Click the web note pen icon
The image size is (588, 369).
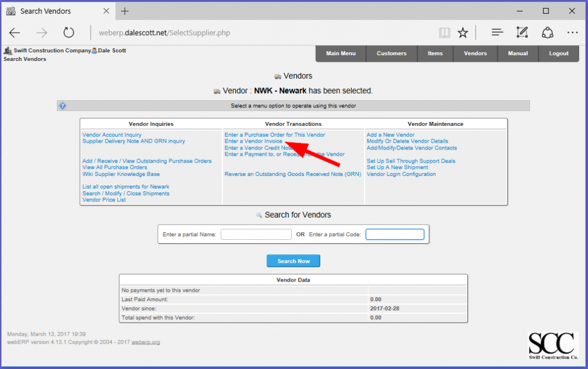click(x=522, y=33)
